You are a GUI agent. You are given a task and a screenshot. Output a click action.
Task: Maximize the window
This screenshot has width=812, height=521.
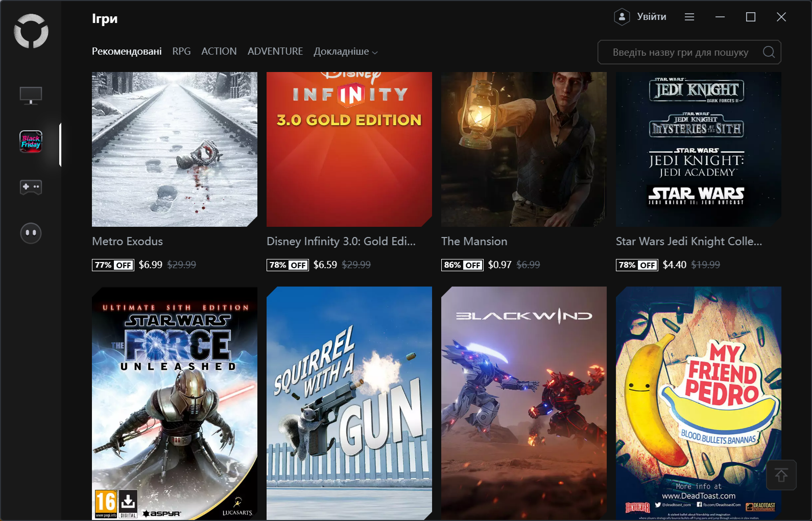tap(751, 17)
